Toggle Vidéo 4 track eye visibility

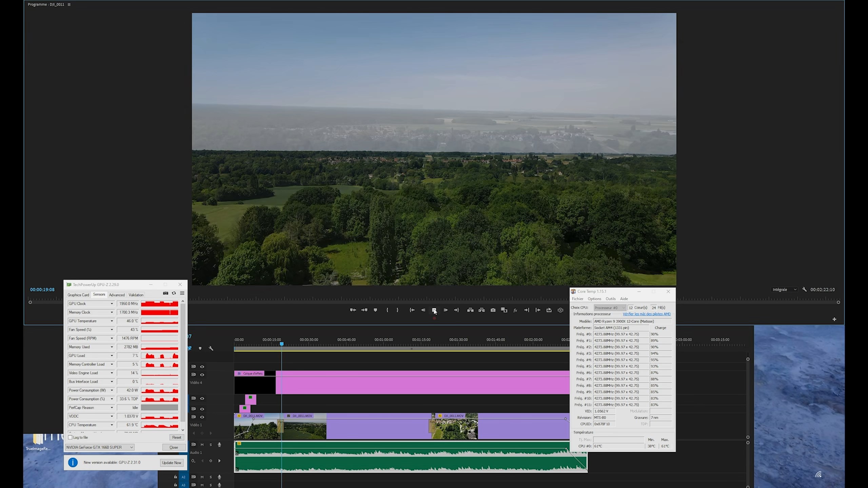[202, 375]
